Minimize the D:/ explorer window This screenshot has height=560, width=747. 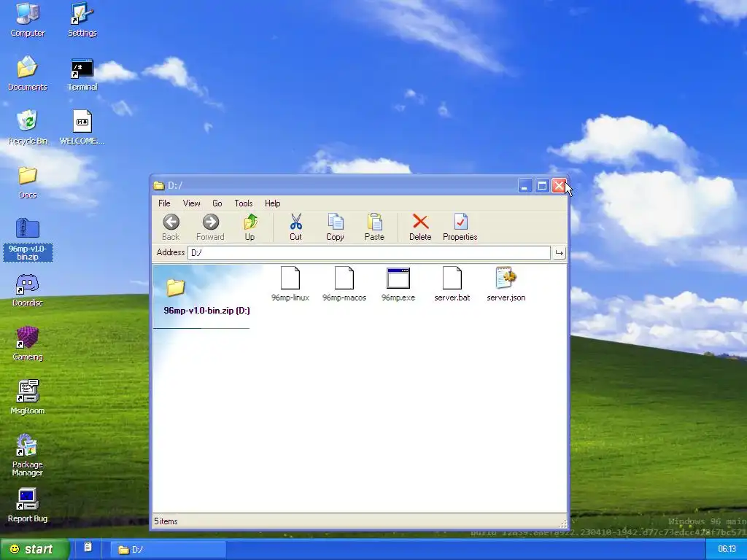tap(525, 186)
